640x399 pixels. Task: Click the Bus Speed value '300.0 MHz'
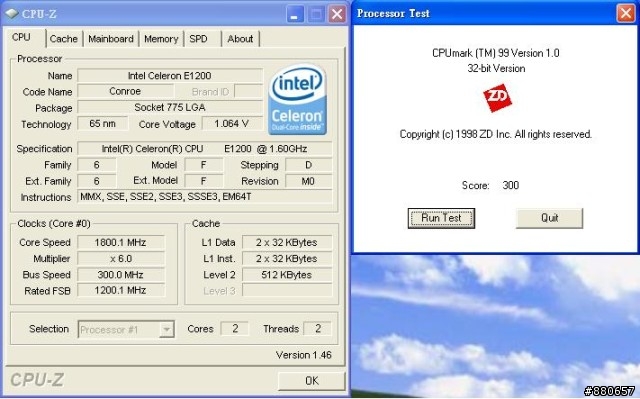pos(121,275)
